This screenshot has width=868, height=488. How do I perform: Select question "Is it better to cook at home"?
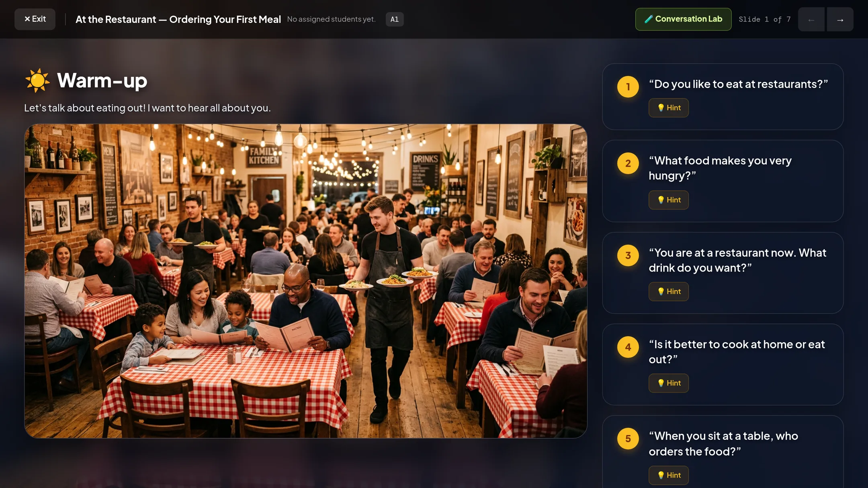[737, 352]
